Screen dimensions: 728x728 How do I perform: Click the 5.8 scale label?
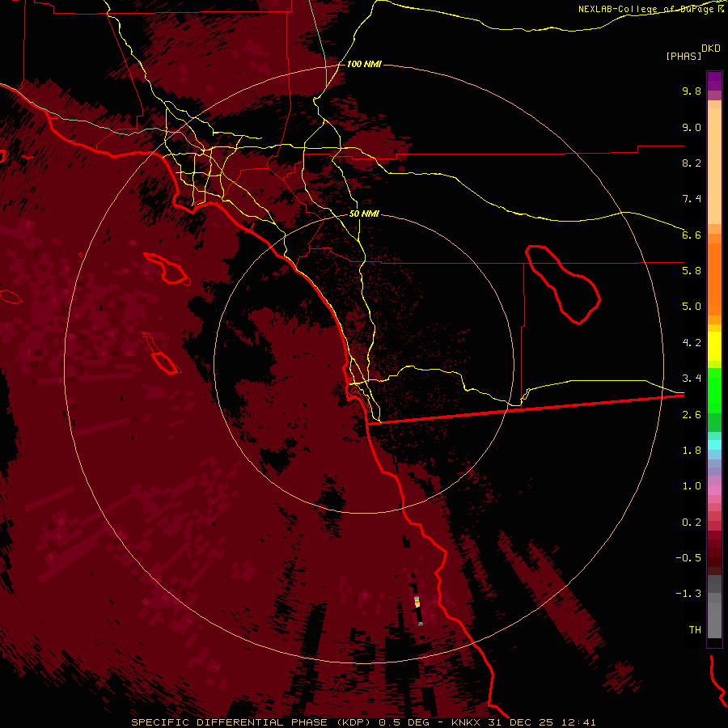point(692,271)
